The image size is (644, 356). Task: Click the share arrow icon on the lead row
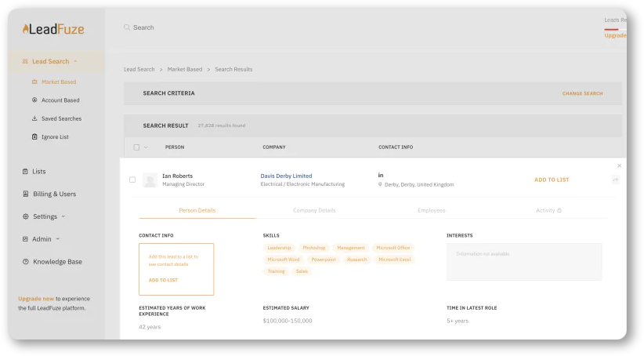pos(615,180)
